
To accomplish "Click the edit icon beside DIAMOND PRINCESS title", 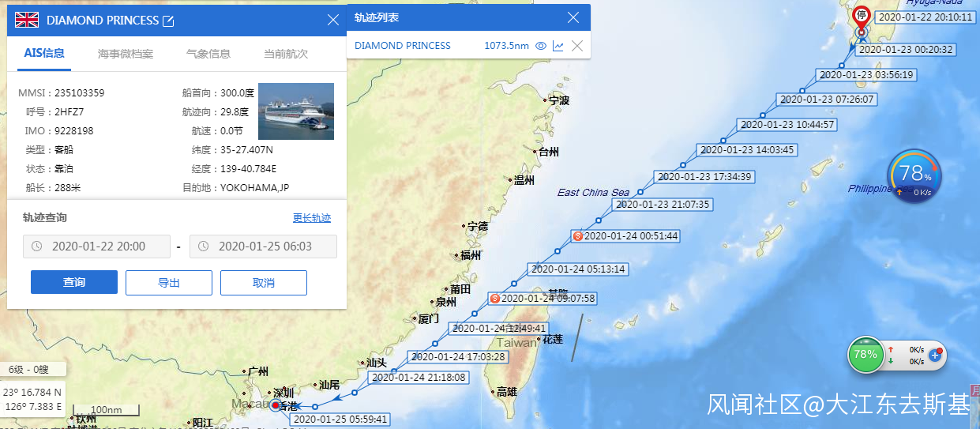I will [167, 21].
